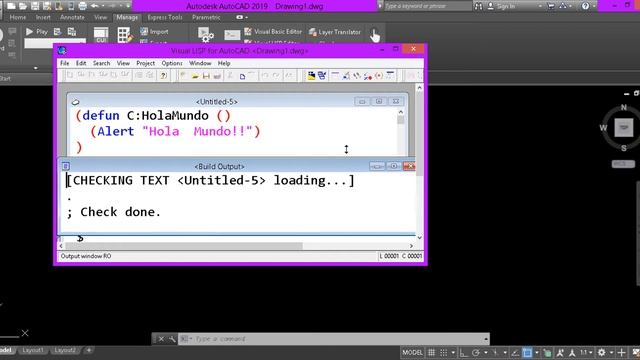Open the AutoCAD help question-mark icon

pos(585,6)
